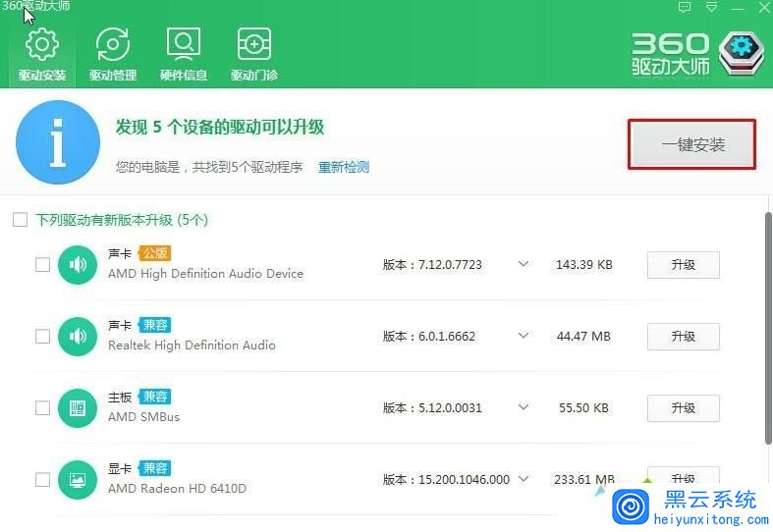The image size is (773, 532).
Task: Click the AMD Radeon graphics card icon
Action: [x=77, y=479]
